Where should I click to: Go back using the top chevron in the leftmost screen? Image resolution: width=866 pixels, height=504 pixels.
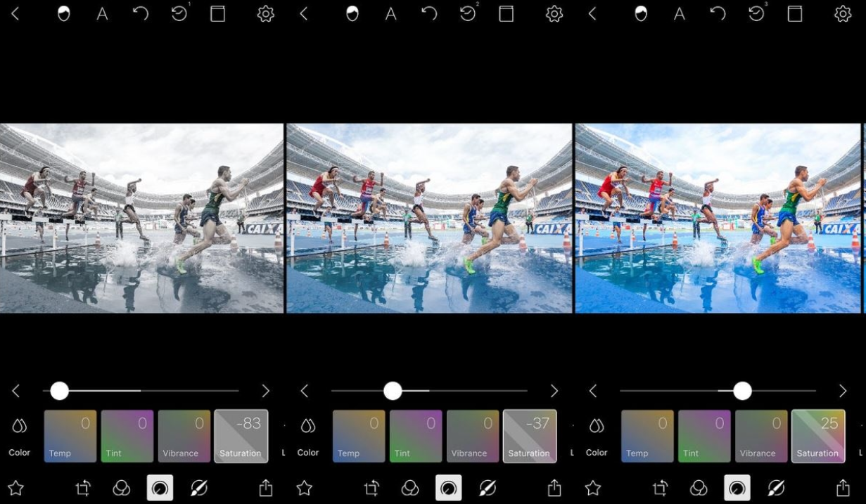click(15, 14)
